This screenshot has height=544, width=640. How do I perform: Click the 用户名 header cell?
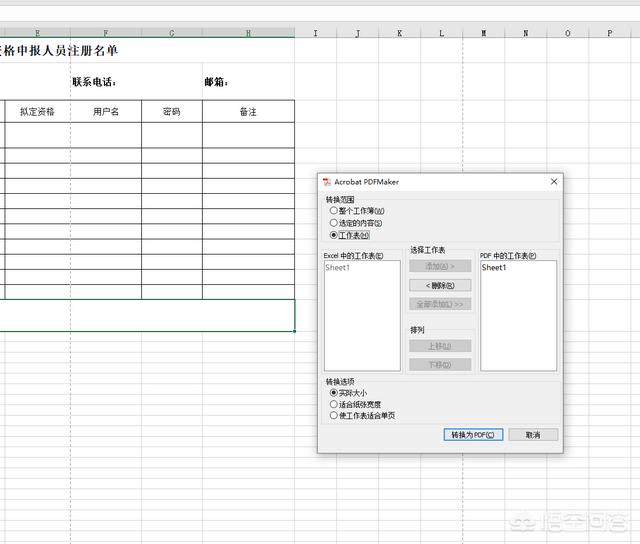[x=106, y=111]
